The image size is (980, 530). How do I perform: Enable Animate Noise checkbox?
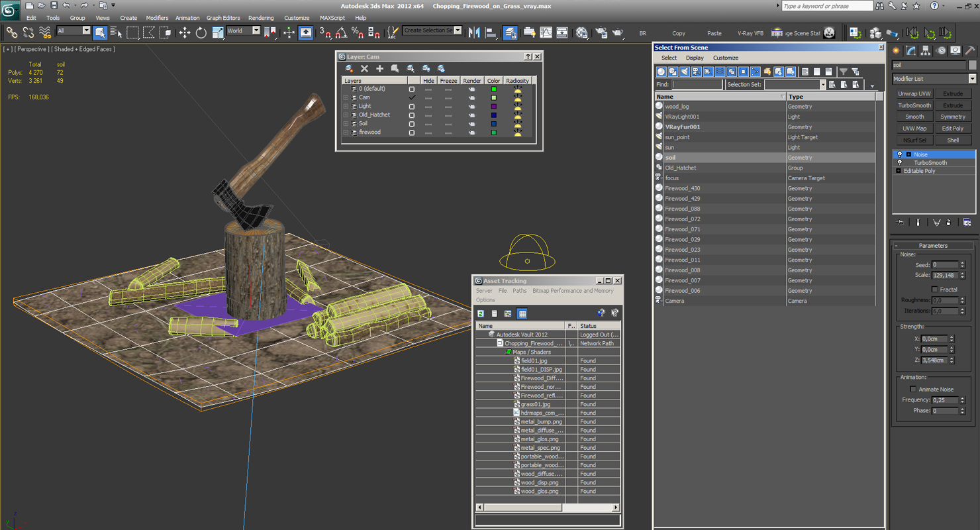[x=913, y=389]
